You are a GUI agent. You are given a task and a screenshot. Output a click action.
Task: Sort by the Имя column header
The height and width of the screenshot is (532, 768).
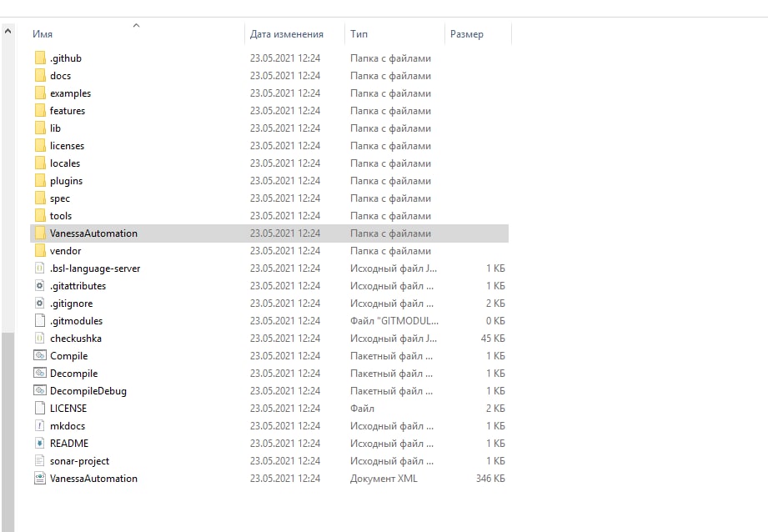click(43, 34)
